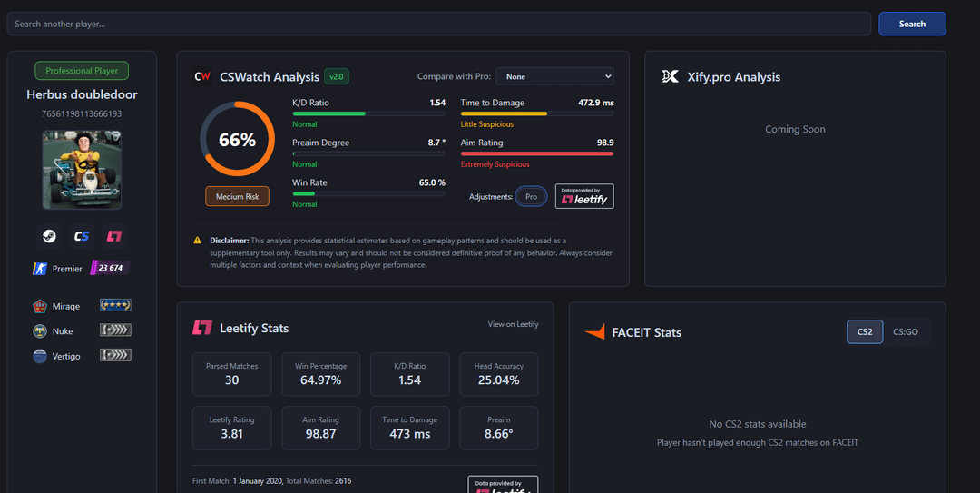
Task: Click the Premier rank icon
Action: click(40, 269)
